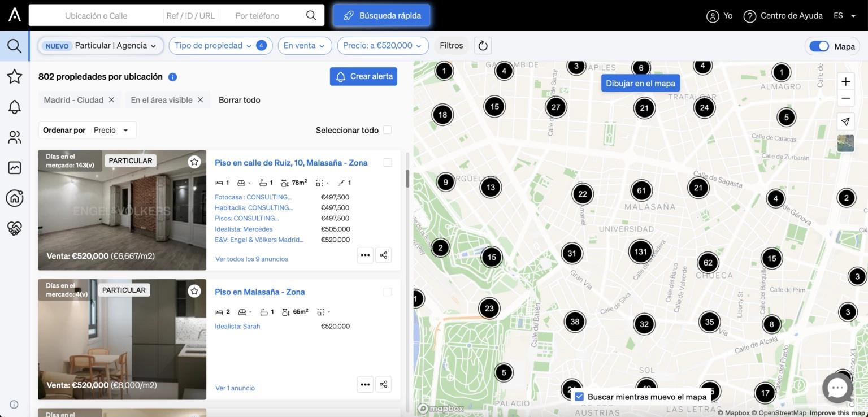The height and width of the screenshot is (417, 868).
Task: Open alerts bell in the sidebar
Action: coord(15,106)
